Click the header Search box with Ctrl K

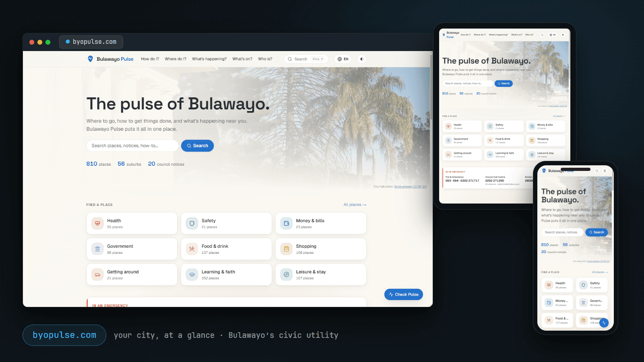coord(306,59)
